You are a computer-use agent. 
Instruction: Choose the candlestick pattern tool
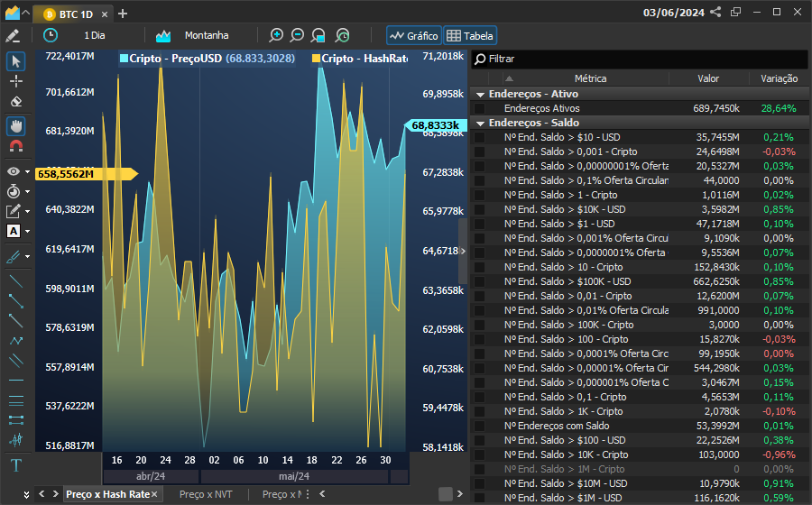16,440
